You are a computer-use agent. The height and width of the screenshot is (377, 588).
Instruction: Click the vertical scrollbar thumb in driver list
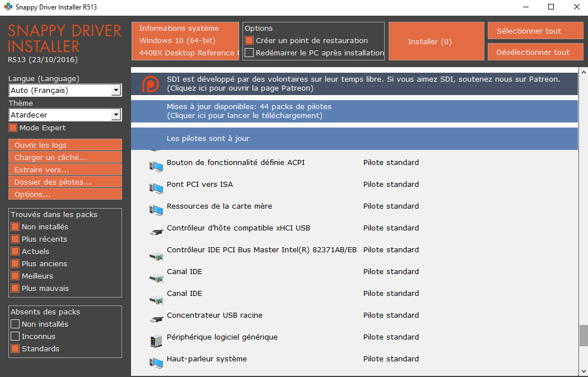coord(583,336)
